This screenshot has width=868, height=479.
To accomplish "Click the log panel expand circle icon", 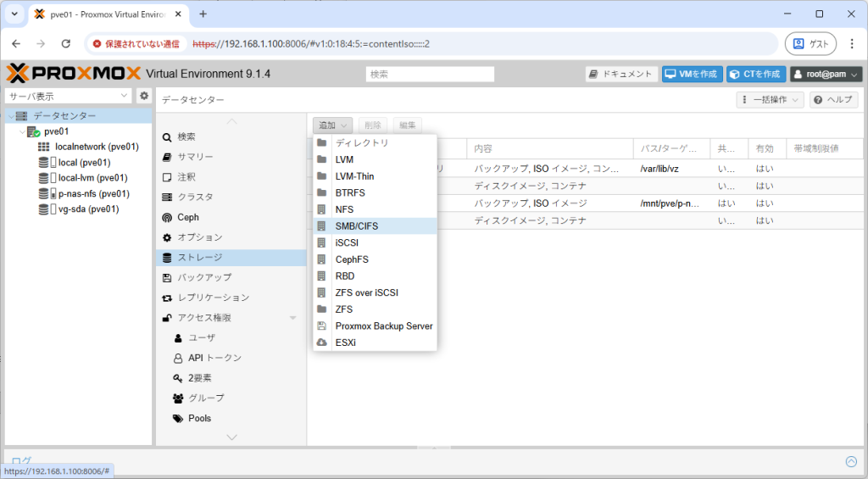I will tap(851, 461).
